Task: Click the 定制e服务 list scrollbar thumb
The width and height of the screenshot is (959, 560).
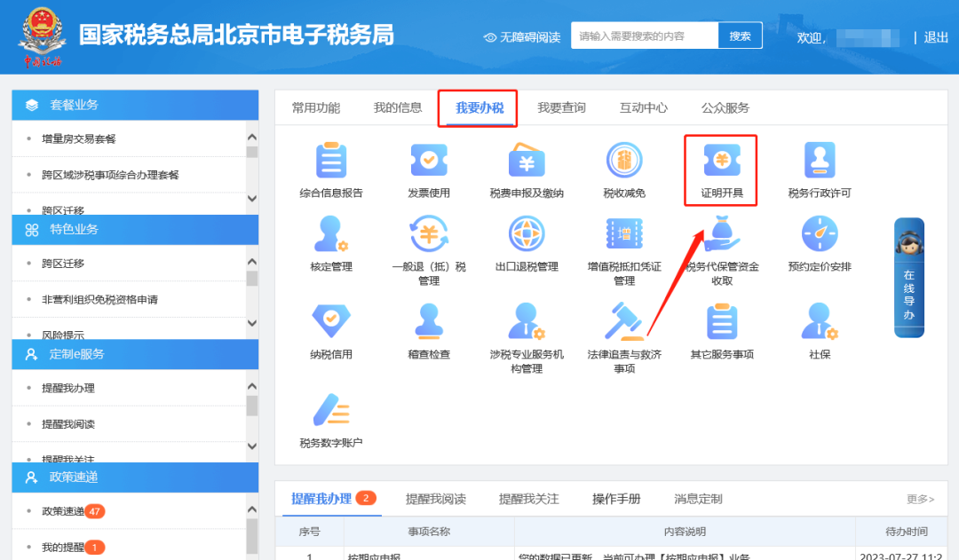Action: (x=252, y=406)
